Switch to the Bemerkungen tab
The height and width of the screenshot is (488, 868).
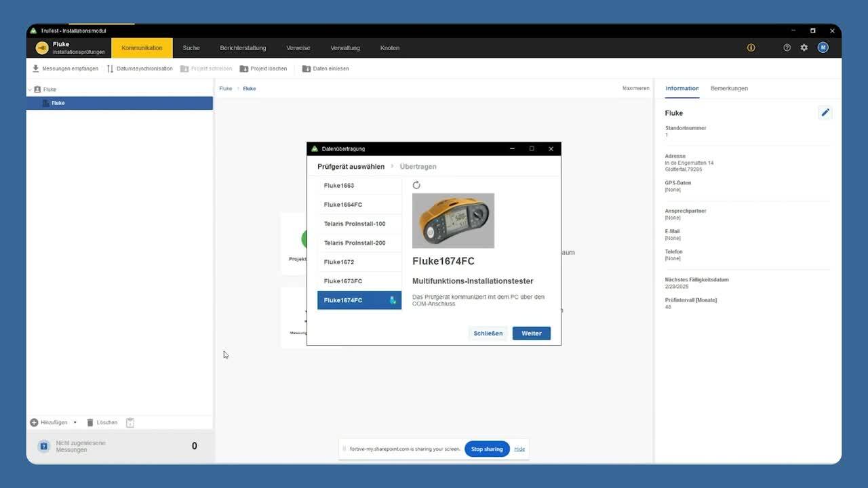(x=729, y=88)
